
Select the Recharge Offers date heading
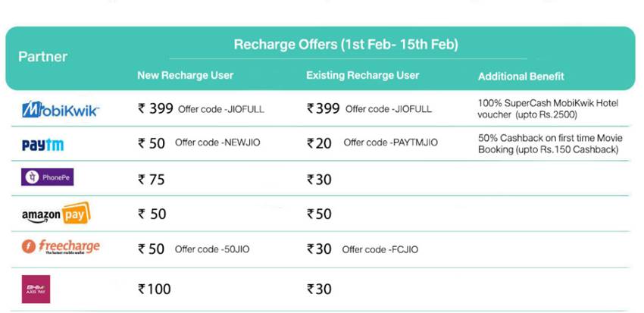point(345,45)
